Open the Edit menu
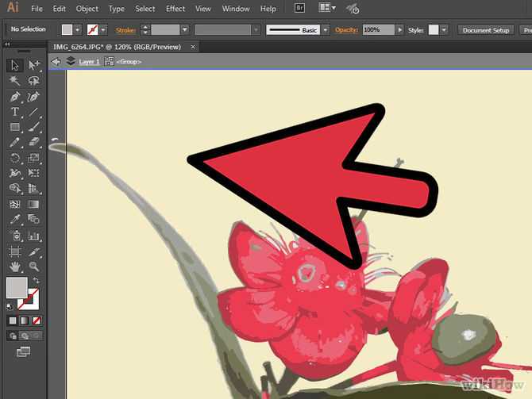Screen dimensions: 532x399 [x=59, y=9]
